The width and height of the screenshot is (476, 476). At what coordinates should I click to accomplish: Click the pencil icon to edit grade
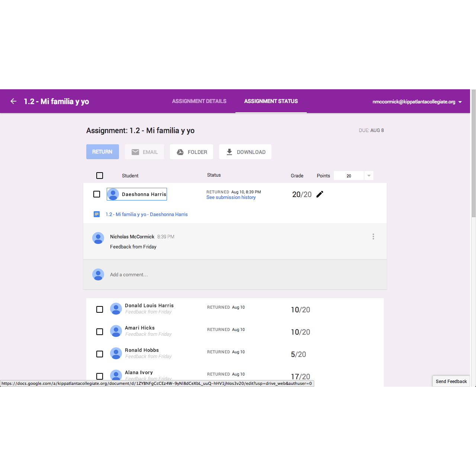(320, 194)
